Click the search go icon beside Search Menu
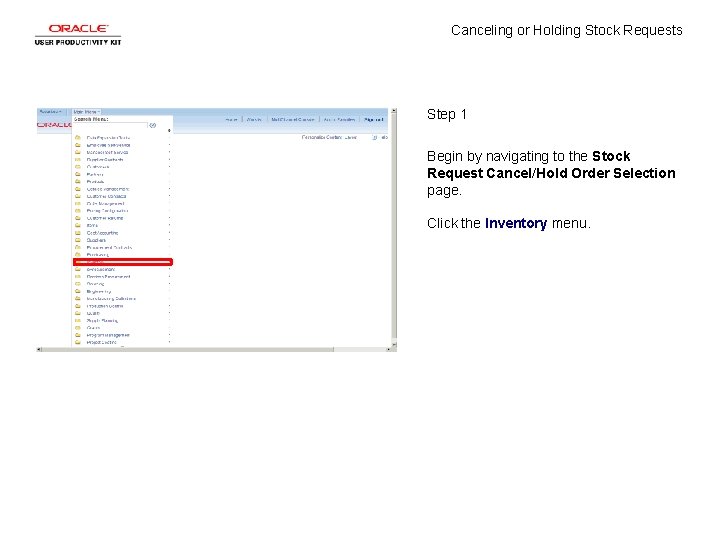The image size is (720, 540). [x=152, y=125]
